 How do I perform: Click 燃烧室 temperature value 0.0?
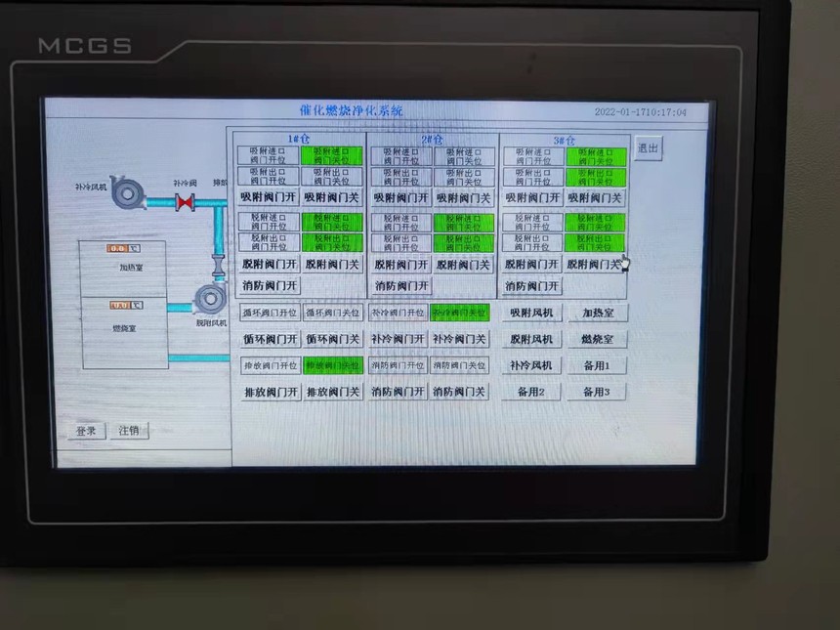pyautogui.click(x=120, y=305)
